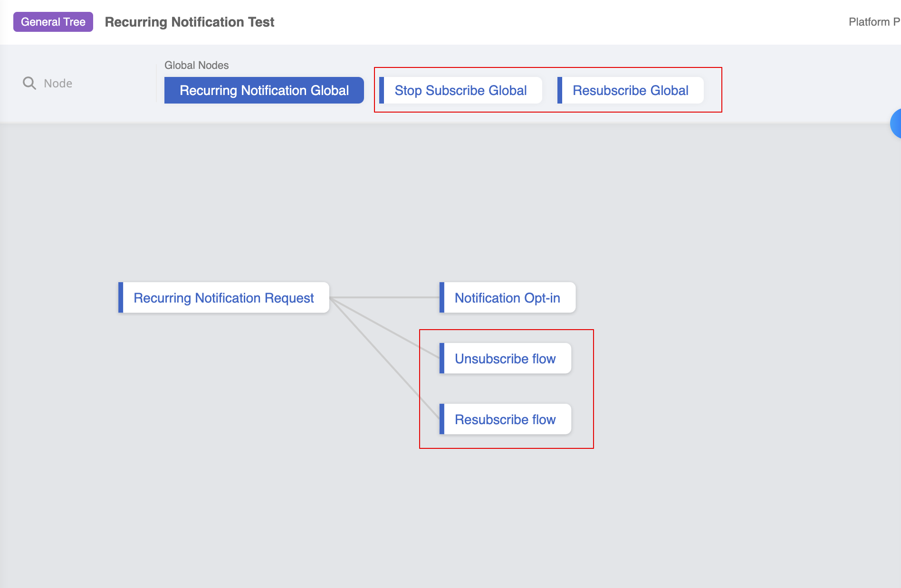This screenshot has height=588, width=901.
Task: Click the connector line to Notification Opt-in
Action: coord(385,297)
